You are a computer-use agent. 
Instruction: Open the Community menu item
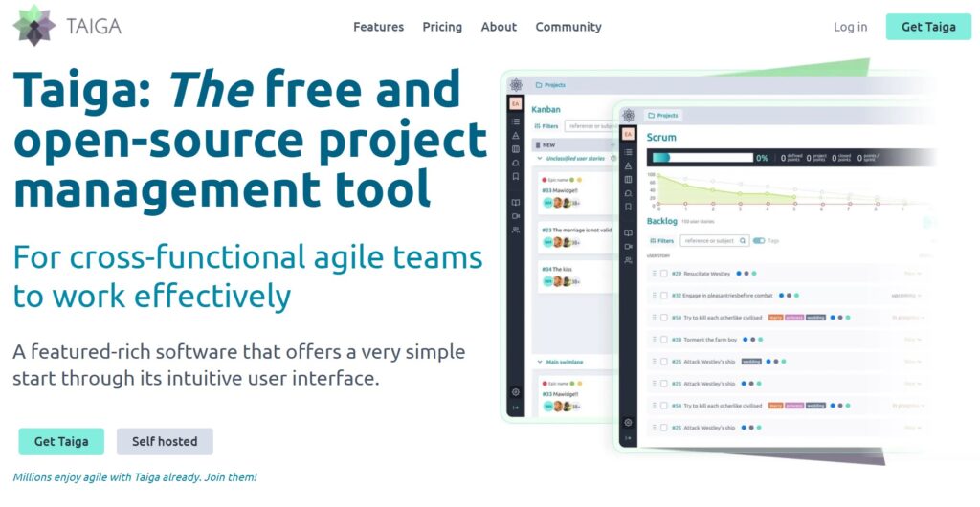click(x=568, y=27)
